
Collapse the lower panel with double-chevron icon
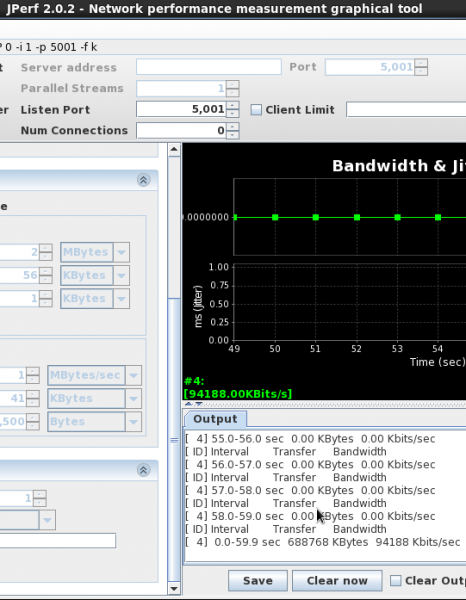tap(143, 470)
